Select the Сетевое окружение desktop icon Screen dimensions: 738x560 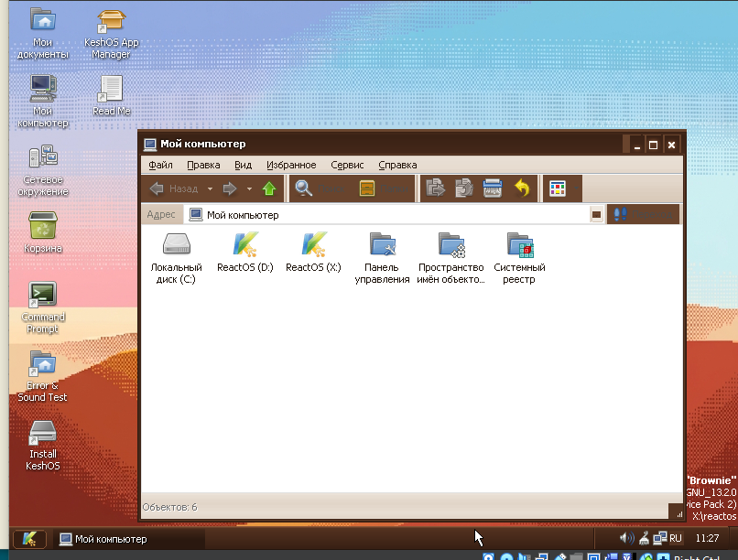click(43, 170)
